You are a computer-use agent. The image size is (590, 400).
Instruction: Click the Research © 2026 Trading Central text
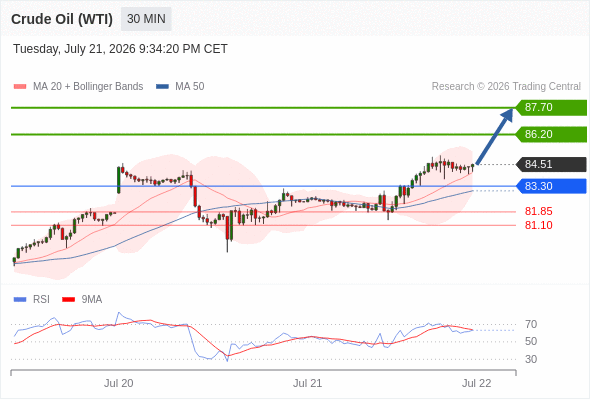[506, 87]
